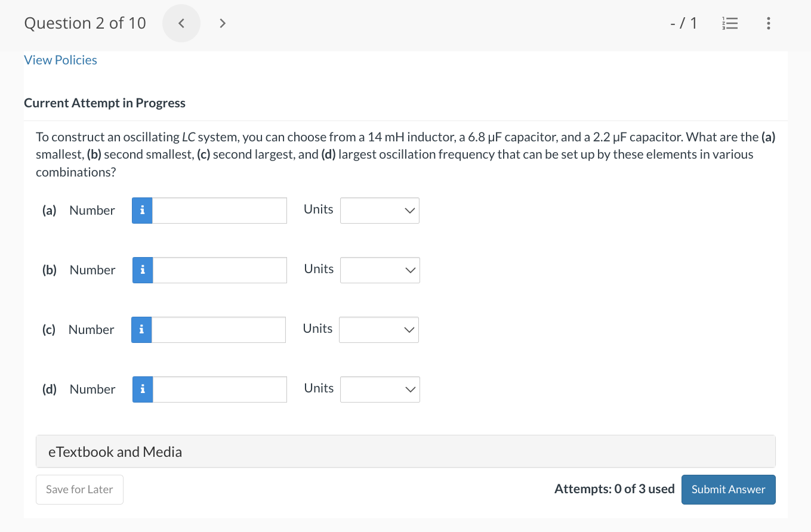811x532 pixels.
Task: Click the Save for Later button
Action: click(79, 490)
